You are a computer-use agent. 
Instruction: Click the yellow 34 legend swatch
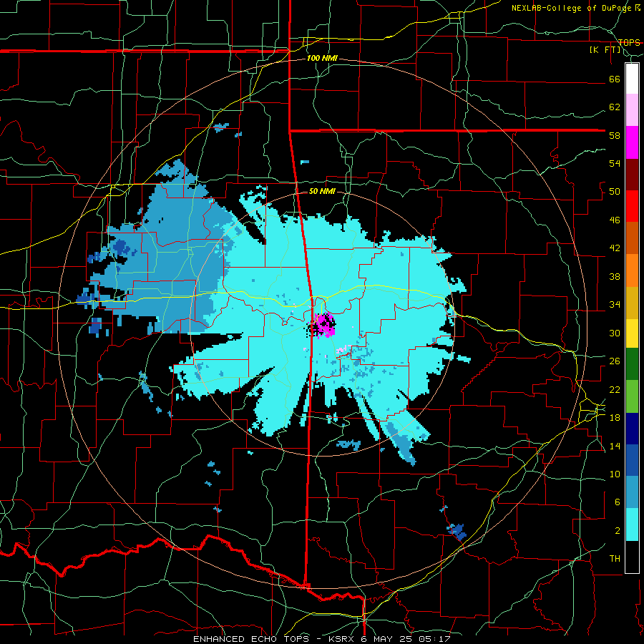pos(632,333)
